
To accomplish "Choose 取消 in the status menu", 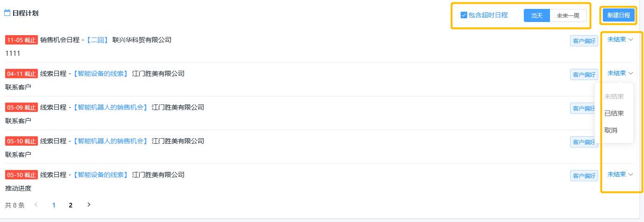I will click(611, 130).
